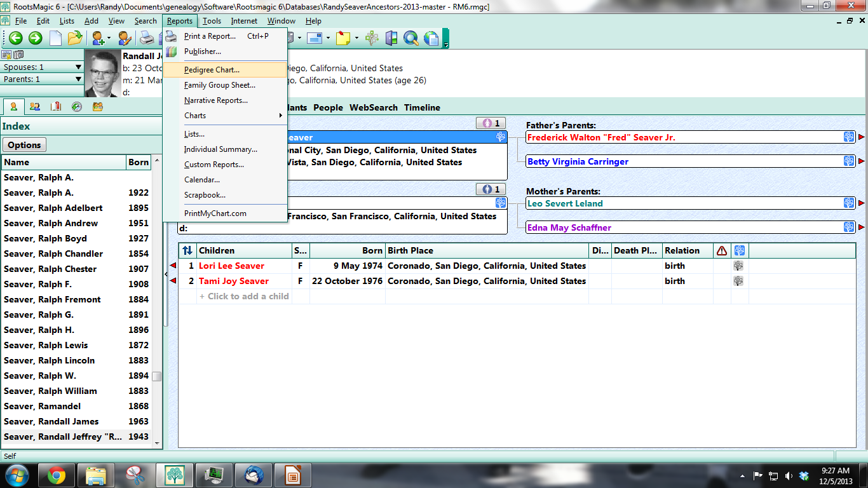
Task: Click the tree icon beside Betty Virginia Carringer
Action: click(849, 161)
